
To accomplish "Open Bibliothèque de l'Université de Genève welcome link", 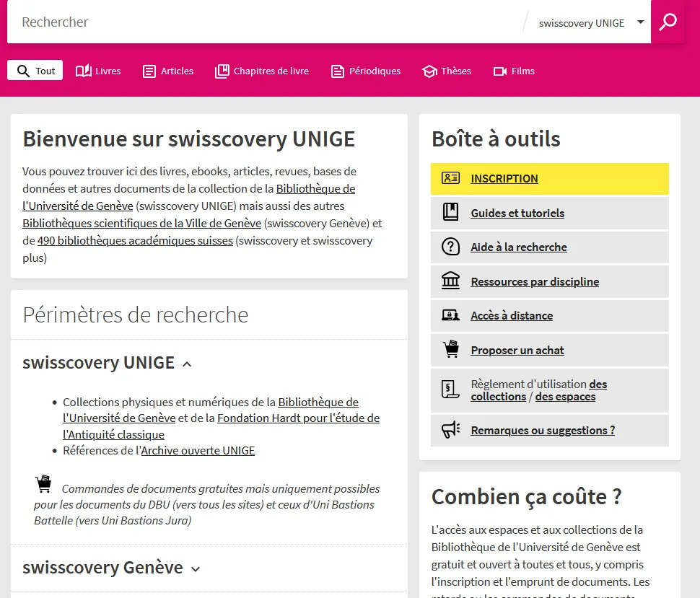I will tap(189, 197).
